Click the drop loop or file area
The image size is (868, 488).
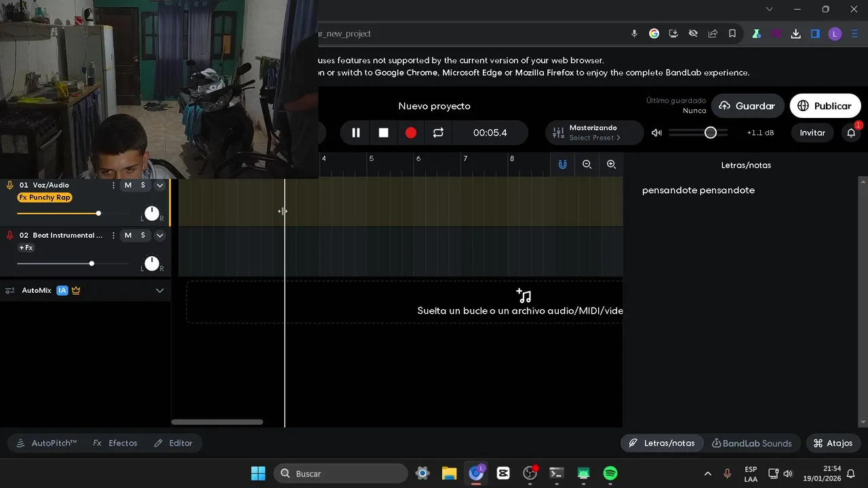coord(404,302)
